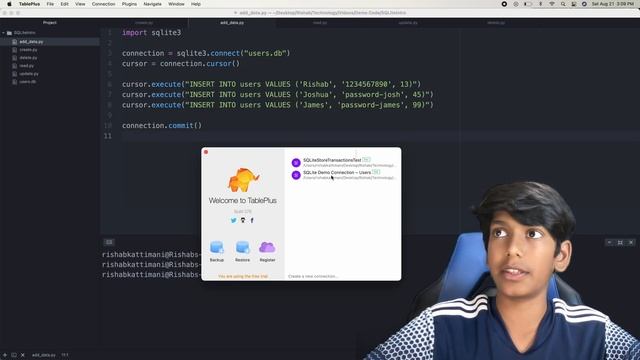This screenshot has width=640, height=360.
Task: Open create.py in project tree
Action: [28, 50]
